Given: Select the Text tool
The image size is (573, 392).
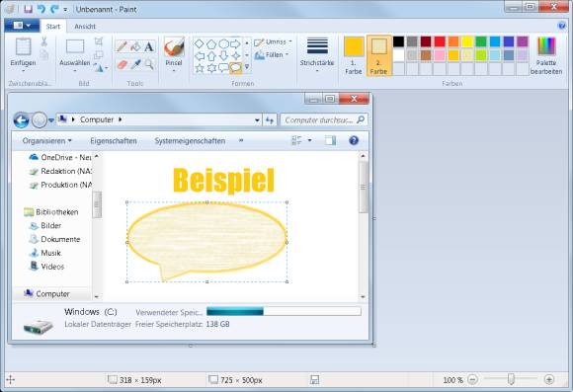Looking at the screenshot, I should coord(149,46).
